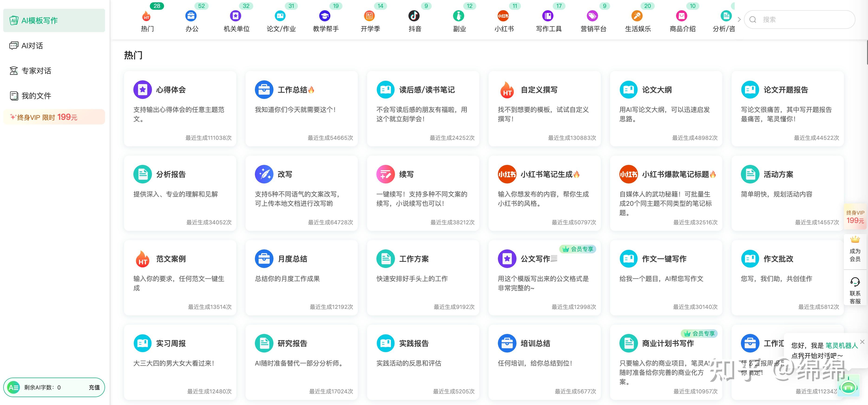The width and height of the screenshot is (868, 405).
Task: Click description 提供深入、专业的理解和见解
Action: click(176, 194)
